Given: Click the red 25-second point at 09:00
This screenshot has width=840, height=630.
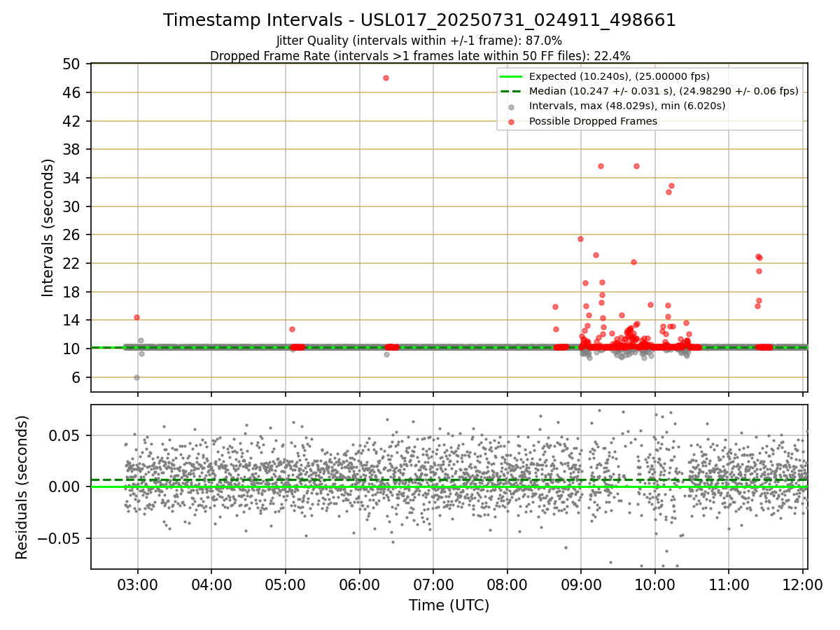Looking at the screenshot, I should pyautogui.click(x=580, y=239).
